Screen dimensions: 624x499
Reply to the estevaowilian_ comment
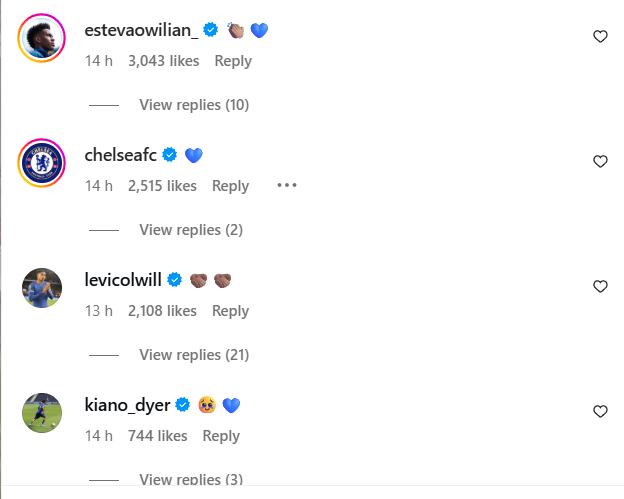pos(233,61)
